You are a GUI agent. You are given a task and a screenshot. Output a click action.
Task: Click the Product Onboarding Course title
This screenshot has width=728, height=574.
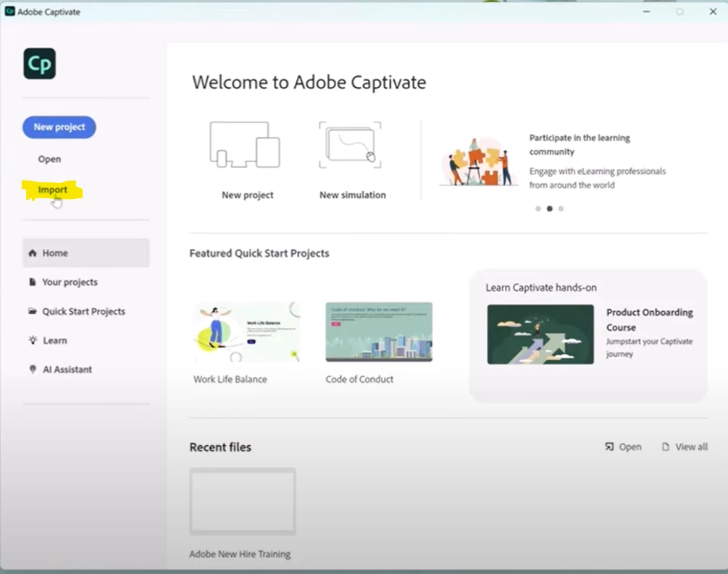click(650, 320)
